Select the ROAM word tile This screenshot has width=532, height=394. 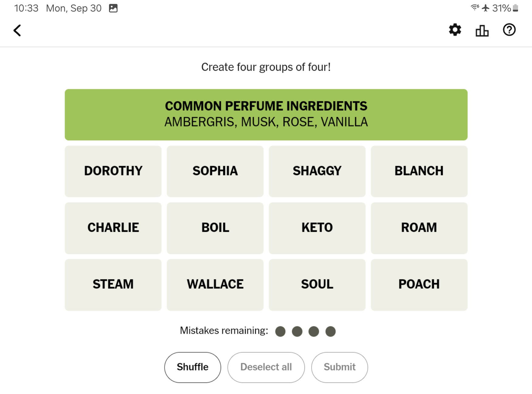[419, 228]
